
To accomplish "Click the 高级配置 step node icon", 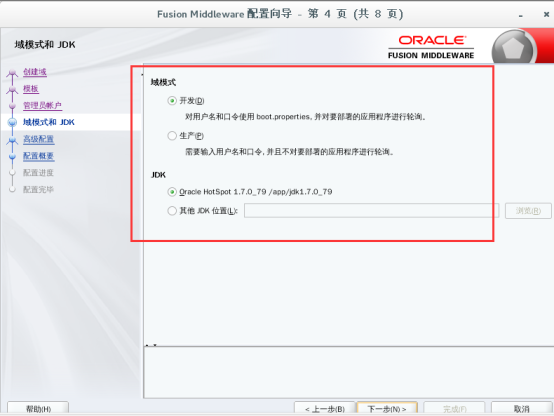I will click(12, 140).
